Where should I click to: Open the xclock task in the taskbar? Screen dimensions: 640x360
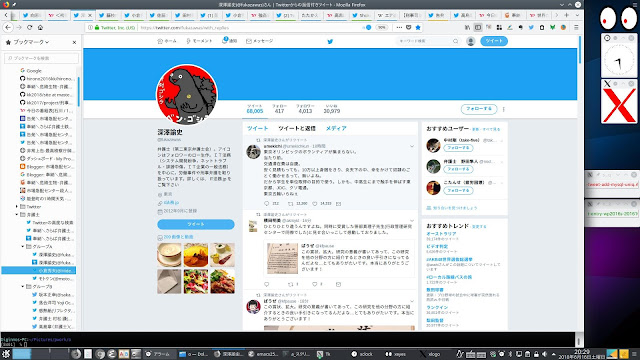(362, 354)
